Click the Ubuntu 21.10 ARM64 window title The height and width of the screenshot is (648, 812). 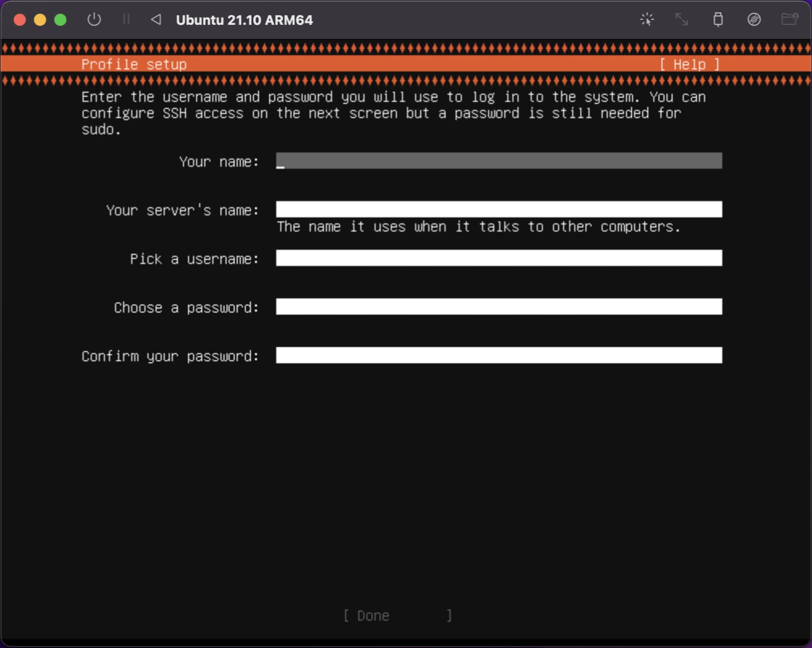click(244, 20)
